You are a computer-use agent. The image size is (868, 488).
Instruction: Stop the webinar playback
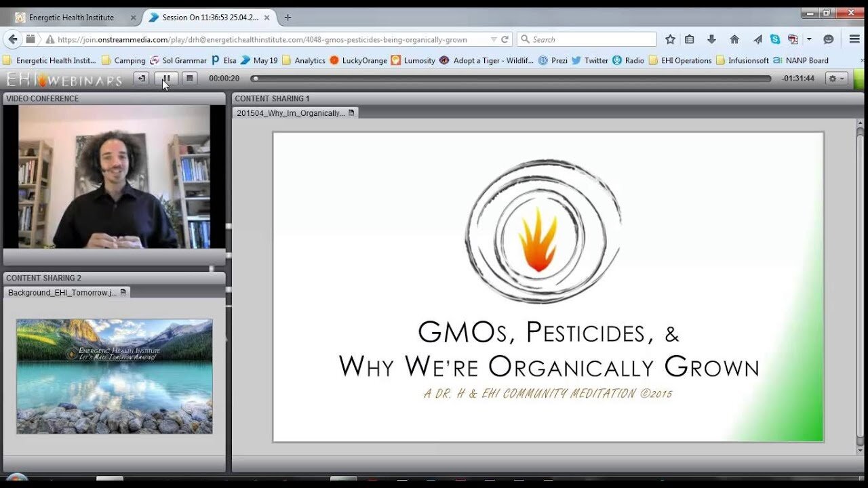(190, 79)
